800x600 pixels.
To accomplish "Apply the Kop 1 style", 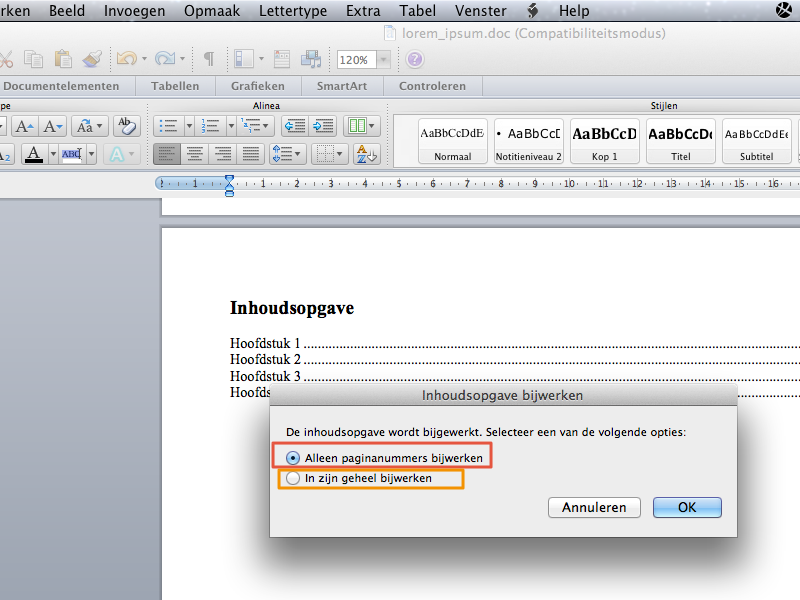I will click(605, 141).
